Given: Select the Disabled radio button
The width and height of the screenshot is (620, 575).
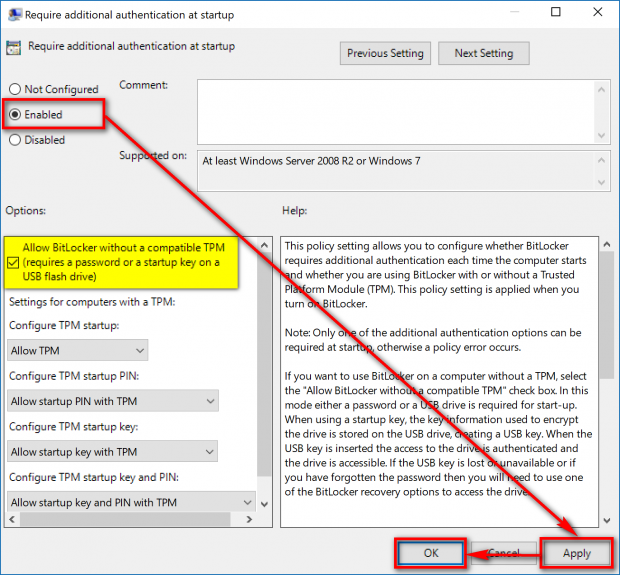Looking at the screenshot, I should pyautogui.click(x=15, y=140).
